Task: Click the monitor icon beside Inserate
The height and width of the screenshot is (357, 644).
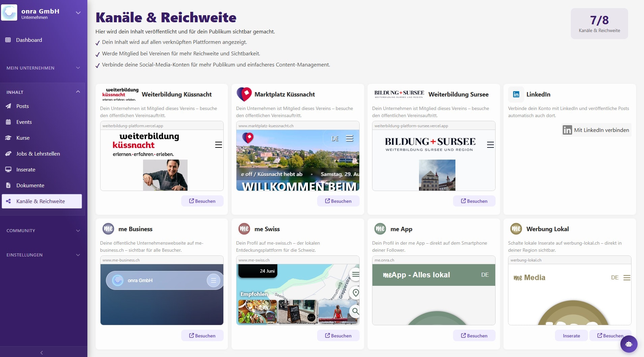Action: point(8,169)
